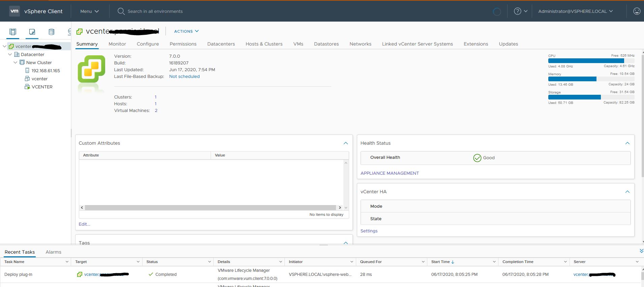Click the build number 16189207
The image size is (644, 287).
179,63
